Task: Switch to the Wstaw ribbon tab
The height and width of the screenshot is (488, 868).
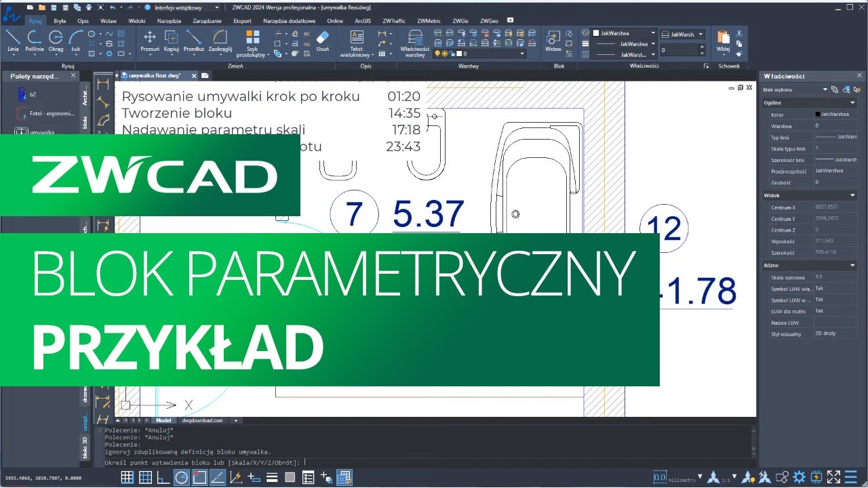Action: pos(108,21)
